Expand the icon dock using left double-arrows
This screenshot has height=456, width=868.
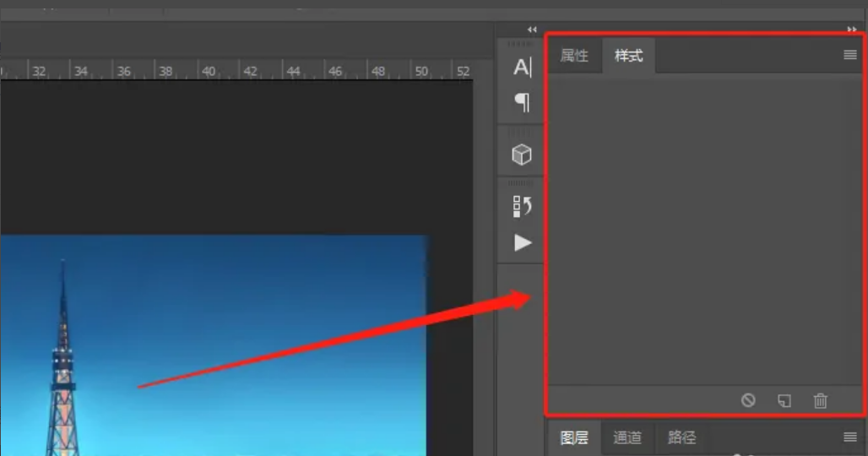[x=532, y=30]
